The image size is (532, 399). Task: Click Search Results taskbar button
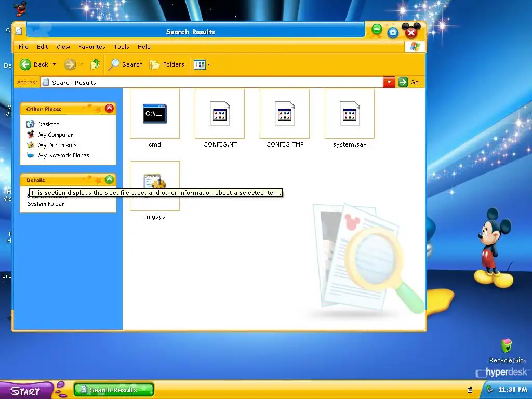point(114,390)
